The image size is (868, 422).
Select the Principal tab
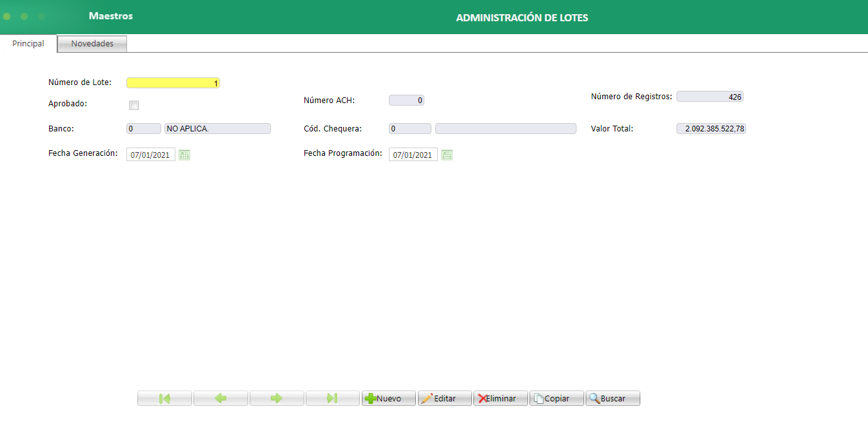(x=28, y=44)
